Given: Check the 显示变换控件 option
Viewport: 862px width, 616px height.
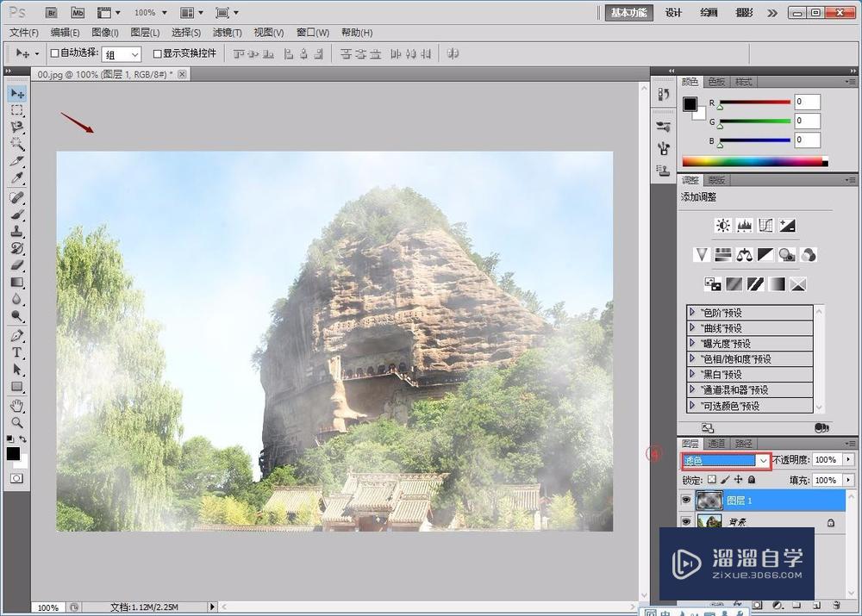Looking at the screenshot, I should (157, 53).
